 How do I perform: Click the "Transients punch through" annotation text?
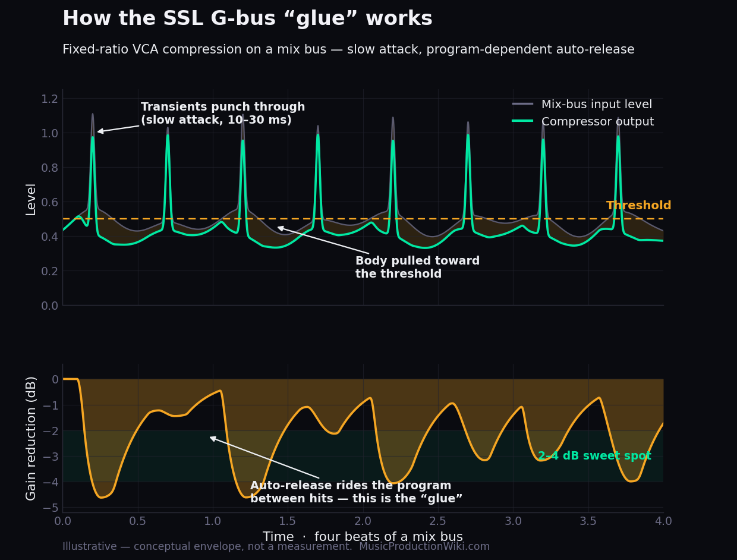click(x=223, y=114)
